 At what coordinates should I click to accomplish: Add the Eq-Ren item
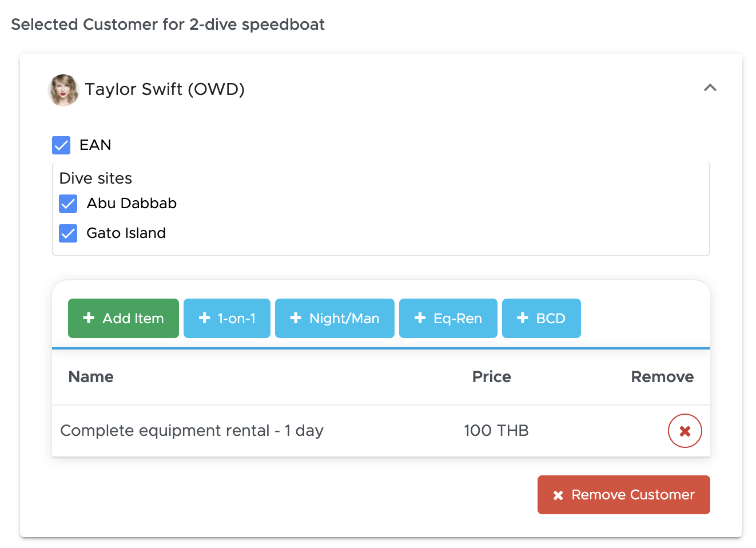point(448,318)
